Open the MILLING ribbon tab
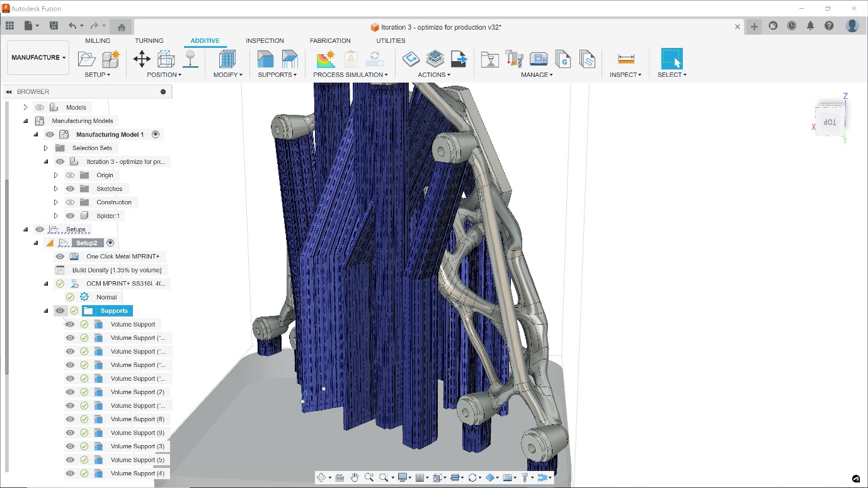The height and width of the screenshot is (488, 868). click(x=98, y=40)
